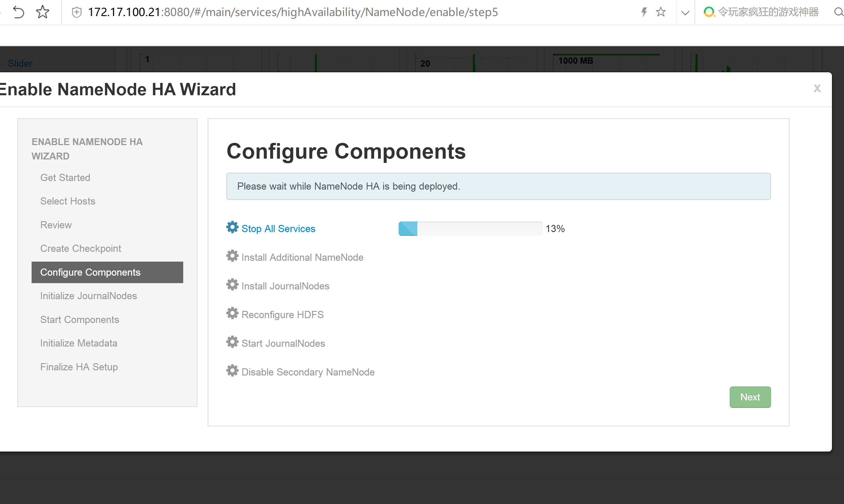Image resolution: width=844 pixels, height=504 pixels.
Task: Toggle the Initialize Metadata step
Action: [x=79, y=343]
